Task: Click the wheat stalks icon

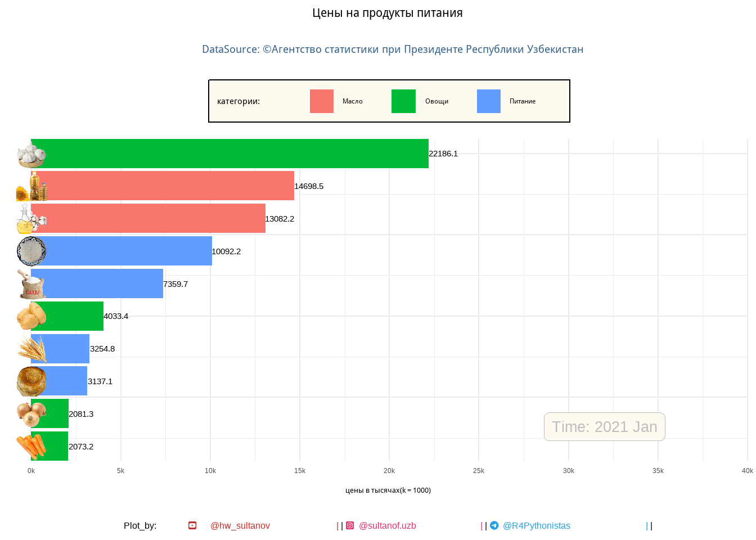Action: (31, 349)
